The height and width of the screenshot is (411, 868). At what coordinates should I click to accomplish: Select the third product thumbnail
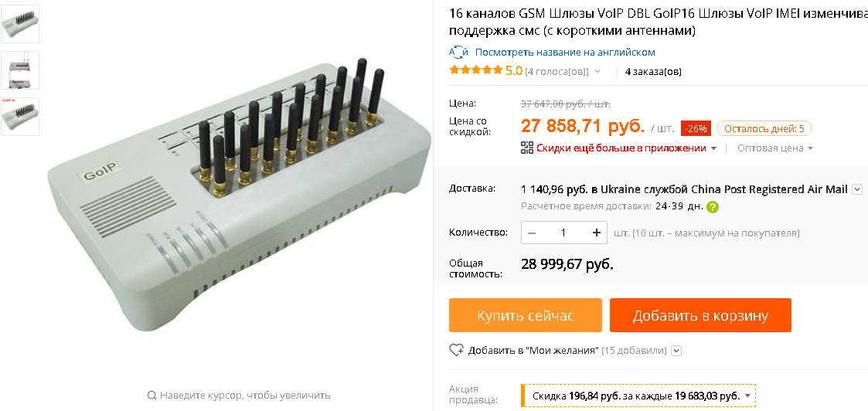[20, 117]
